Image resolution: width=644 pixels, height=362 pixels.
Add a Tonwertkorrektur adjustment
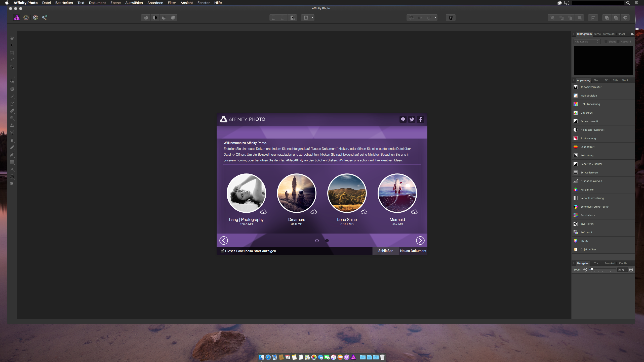pos(603,87)
